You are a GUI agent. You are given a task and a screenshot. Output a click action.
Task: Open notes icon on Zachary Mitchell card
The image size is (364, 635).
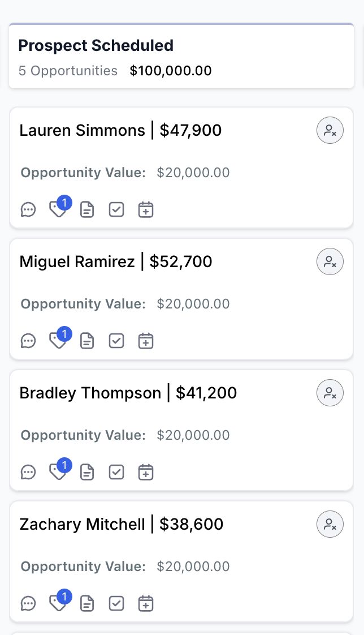click(87, 603)
